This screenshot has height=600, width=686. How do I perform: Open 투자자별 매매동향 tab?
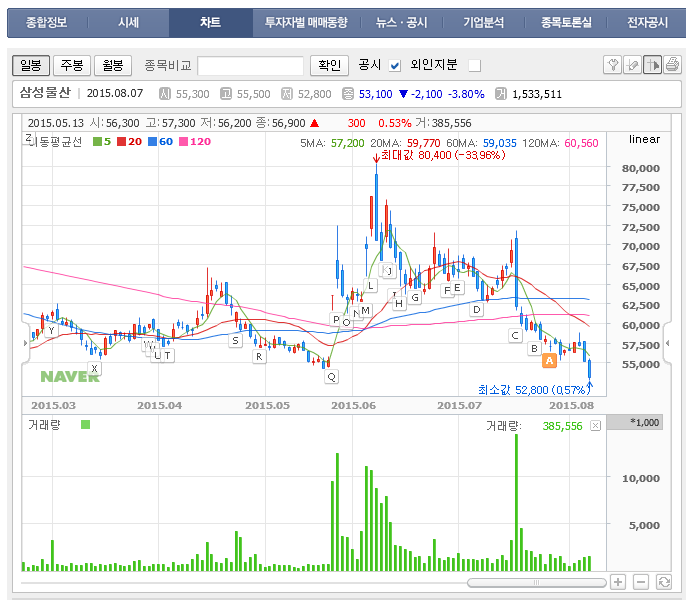(306, 22)
